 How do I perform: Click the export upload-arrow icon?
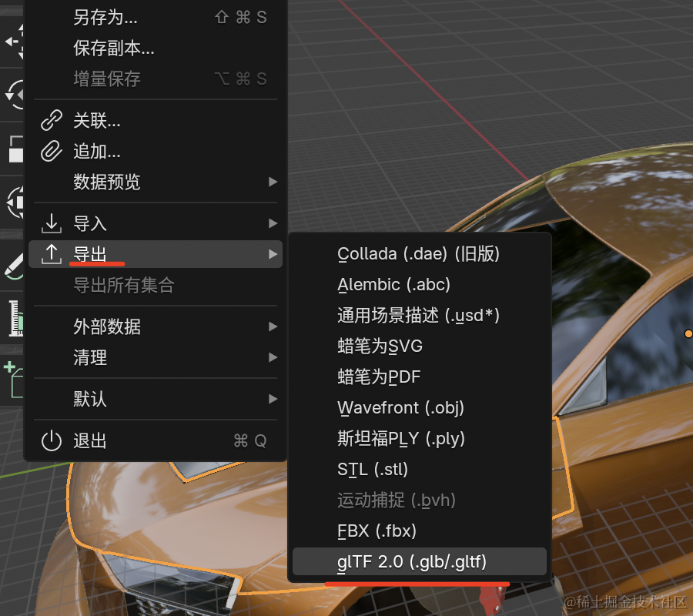tap(52, 254)
